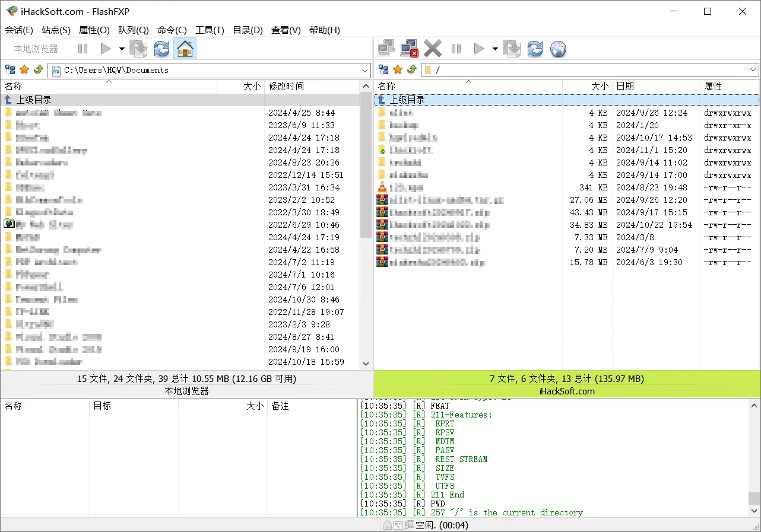Click the globe icon in the remote toolbar
This screenshot has width=761, height=532.
point(558,49)
